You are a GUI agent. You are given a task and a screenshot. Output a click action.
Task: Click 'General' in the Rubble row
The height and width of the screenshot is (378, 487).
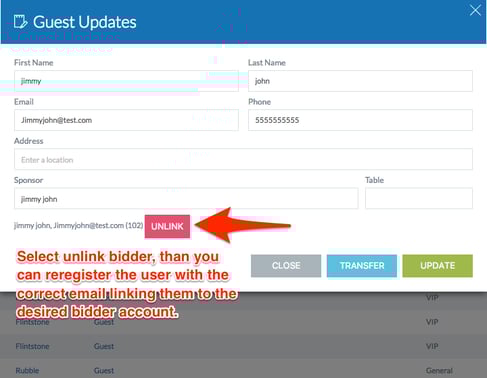pos(439,371)
